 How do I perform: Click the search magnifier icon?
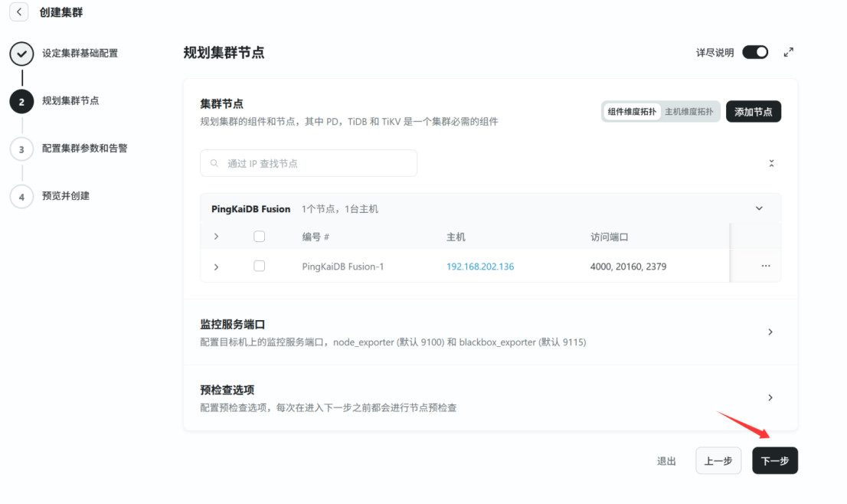[214, 163]
